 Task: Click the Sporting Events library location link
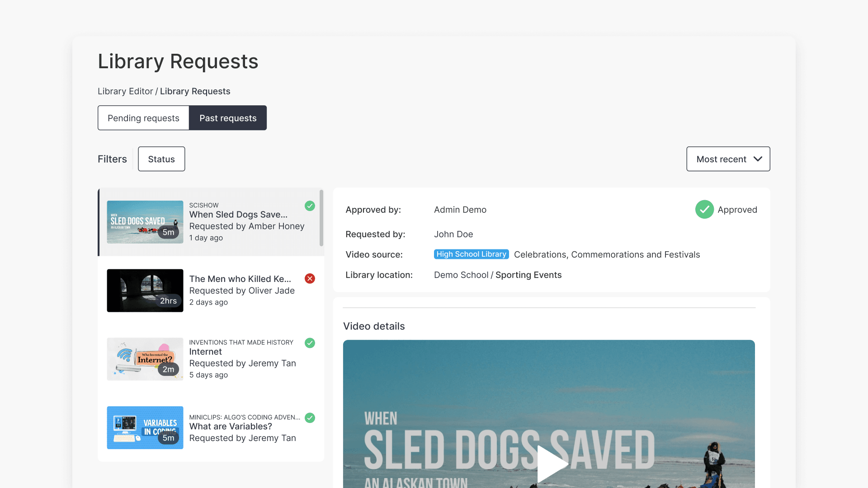[x=528, y=275]
